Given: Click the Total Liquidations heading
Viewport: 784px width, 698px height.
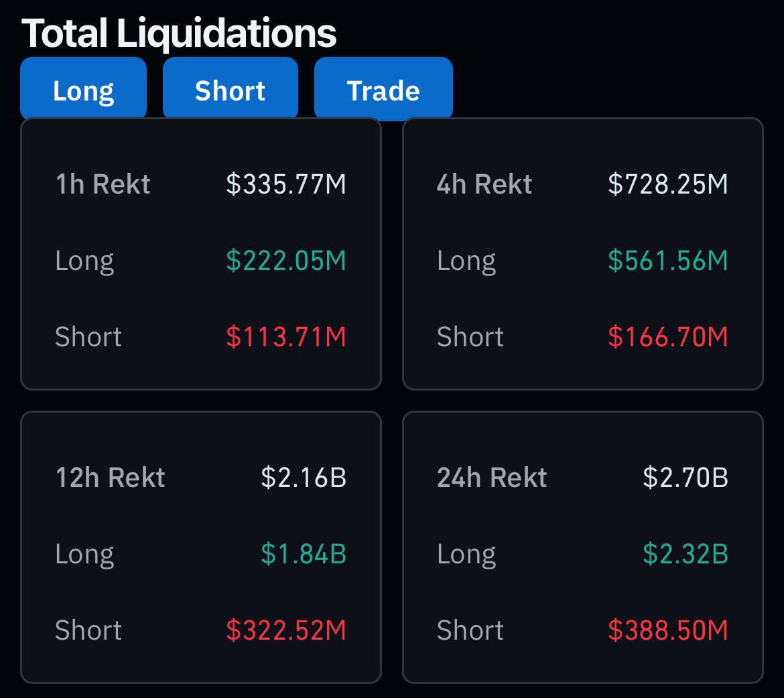Looking at the screenshot, I should 179,33.
